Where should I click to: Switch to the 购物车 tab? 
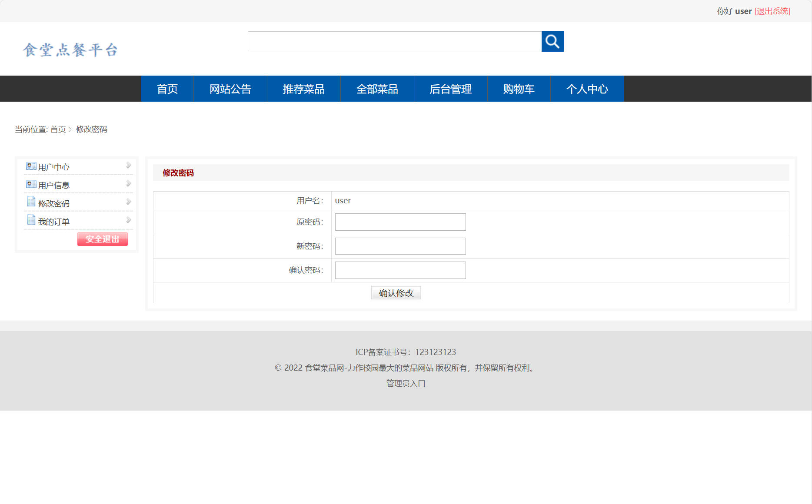(x=519, y=89)
